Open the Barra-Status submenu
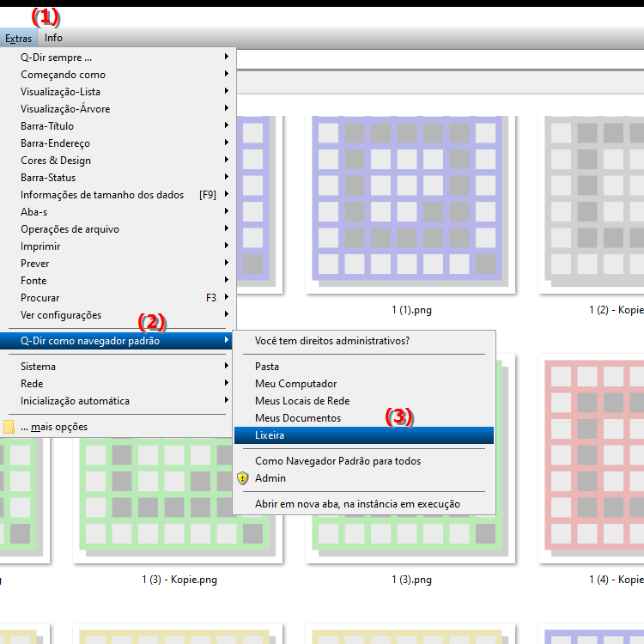The image size is (644, 644). coord(118,178)
